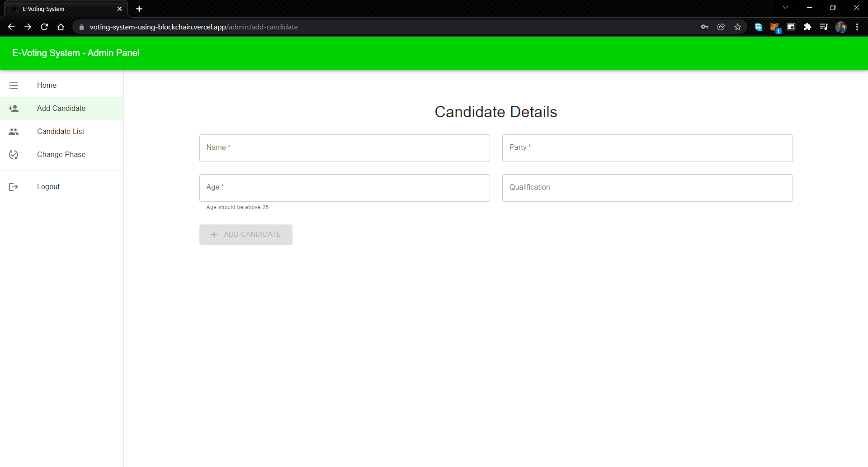
Task: Click the ADD CANDIDATE button
Action: point(245,234)
